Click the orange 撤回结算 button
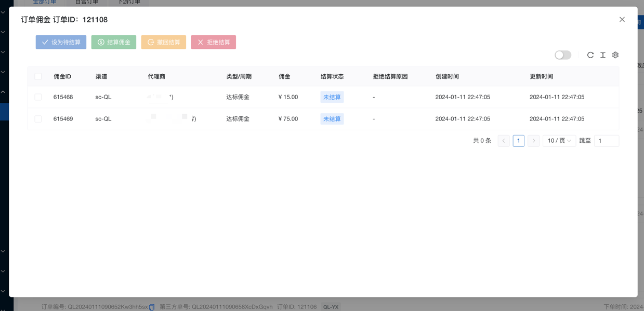 pyautogui.click(x=163, y=42)
